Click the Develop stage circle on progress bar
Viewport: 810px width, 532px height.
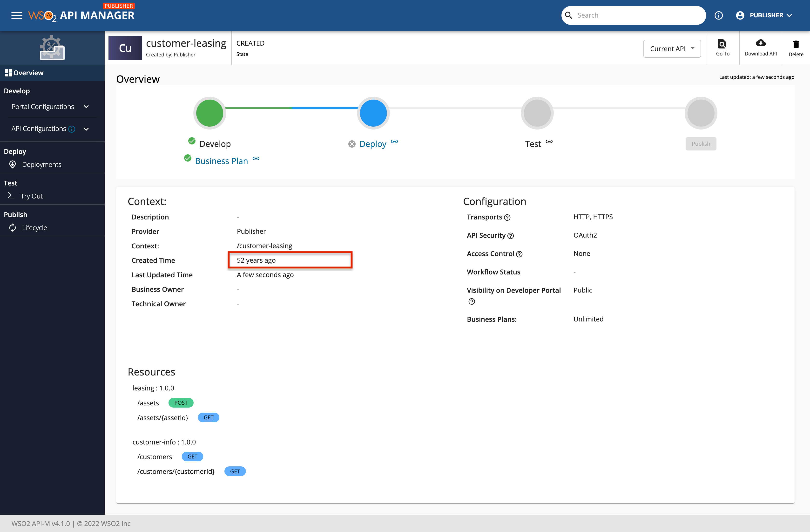(x=209, y=113)
